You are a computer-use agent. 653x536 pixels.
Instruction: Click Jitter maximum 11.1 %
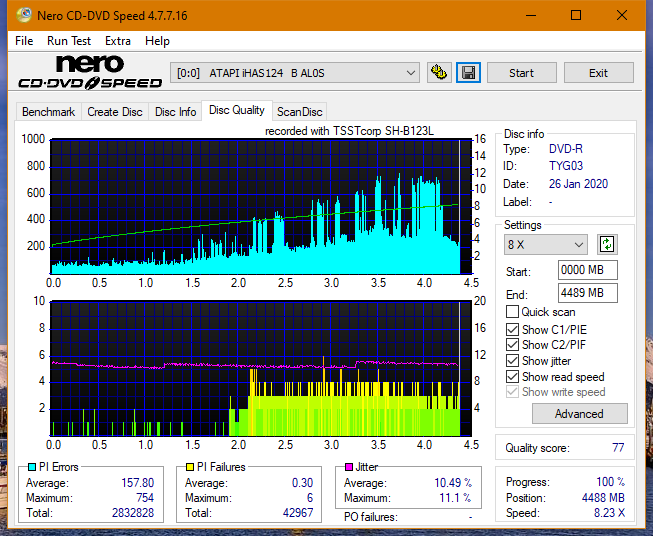tap(456, 498)
